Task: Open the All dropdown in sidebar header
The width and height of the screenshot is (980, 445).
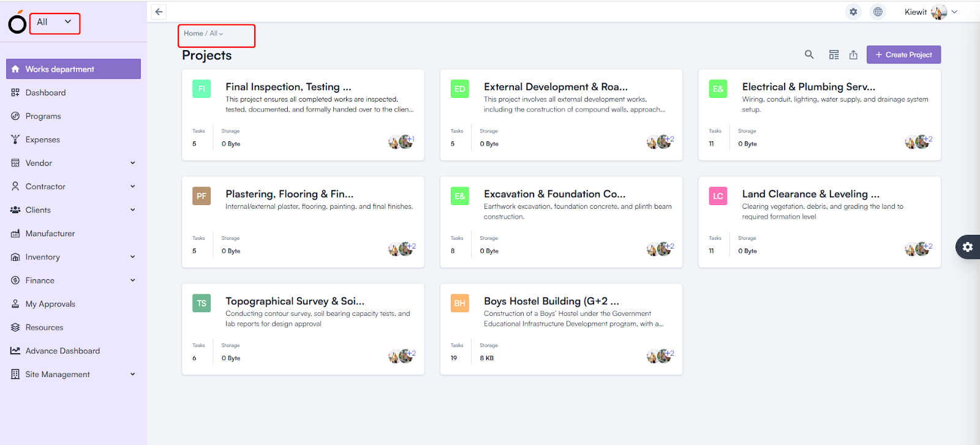Action: [x=55, y=23]
